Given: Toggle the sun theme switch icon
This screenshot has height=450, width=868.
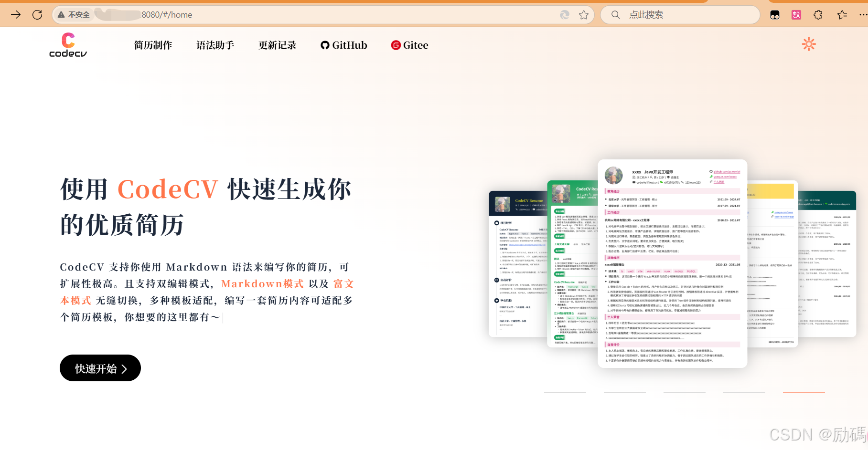Looking at the screenshot, I should click(809, 44).
